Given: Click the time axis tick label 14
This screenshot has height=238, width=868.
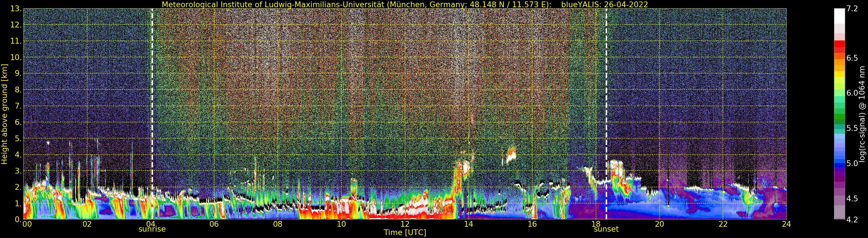Looking at the screenshot, I should [x=468, y=224].
